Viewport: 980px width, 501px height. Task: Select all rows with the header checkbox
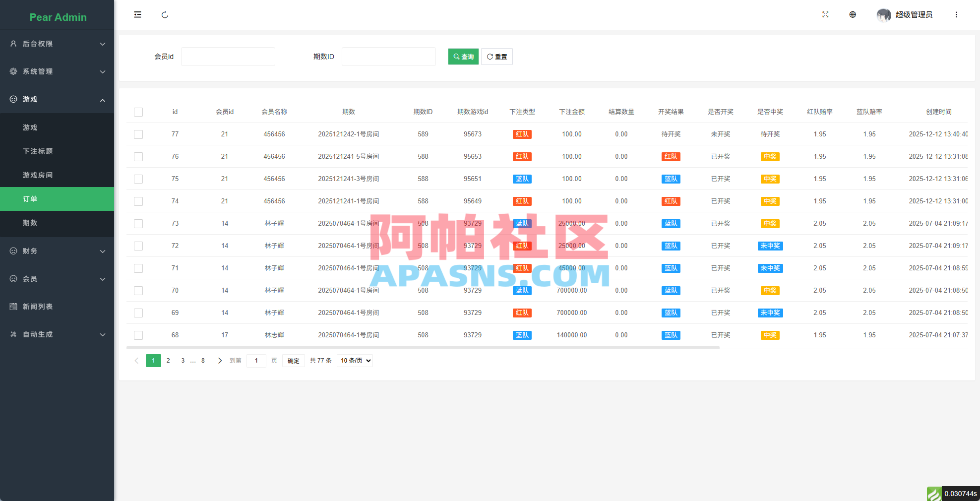point(138,112)
